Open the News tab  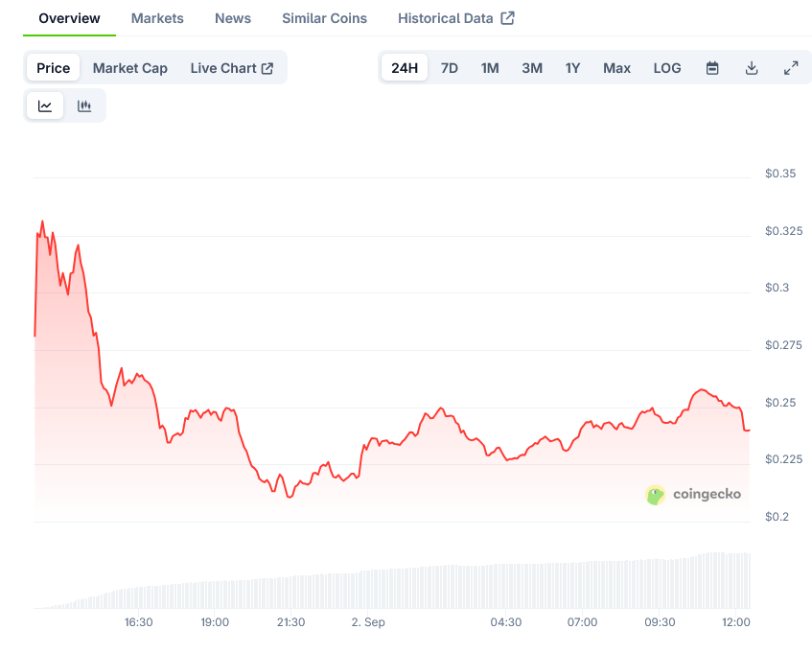[x=233, y=18]
